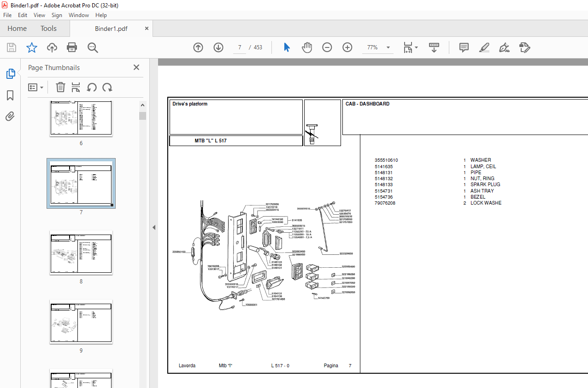Select the page 6 thumbnail
This screenshot has width=588, height=388.
(81, 119)
